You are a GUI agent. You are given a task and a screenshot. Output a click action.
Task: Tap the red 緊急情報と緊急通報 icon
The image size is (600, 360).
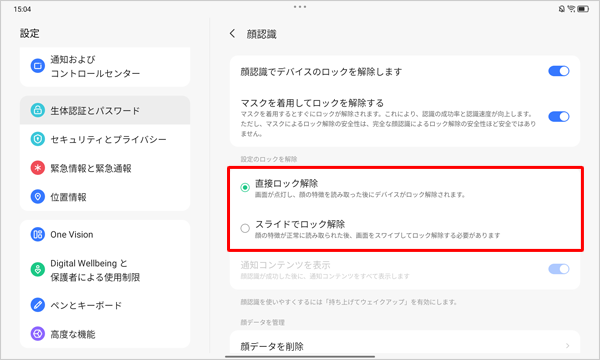[38, 168]
